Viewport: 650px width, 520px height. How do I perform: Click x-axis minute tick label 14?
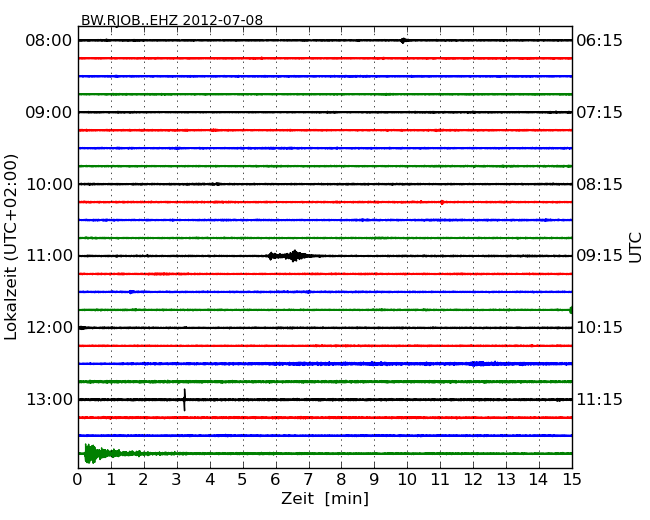coord(538,479)
